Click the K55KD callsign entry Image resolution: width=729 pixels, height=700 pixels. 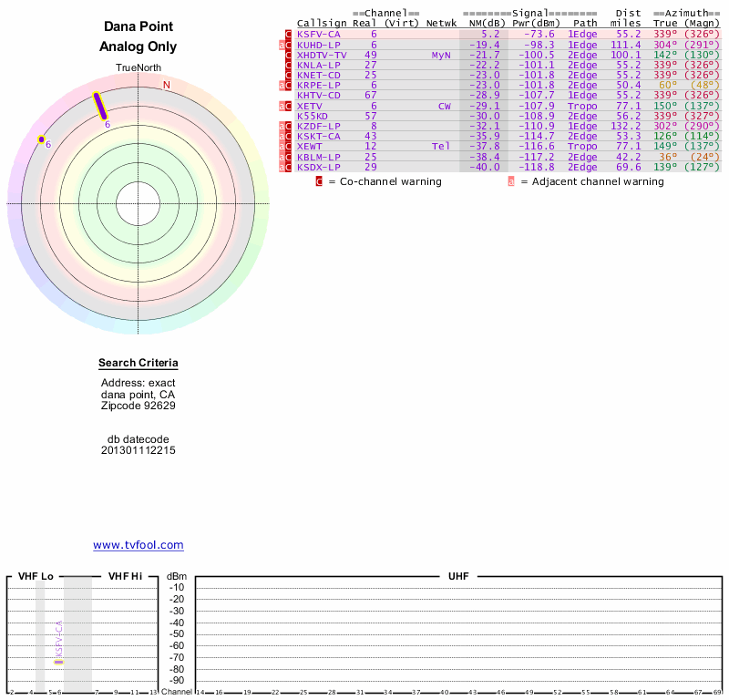click(313, 116)
